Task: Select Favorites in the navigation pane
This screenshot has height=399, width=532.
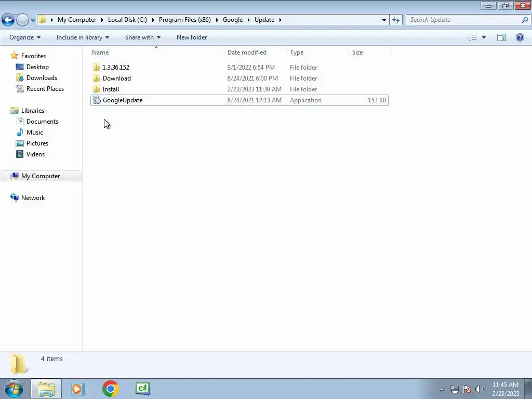Action: 33,56
